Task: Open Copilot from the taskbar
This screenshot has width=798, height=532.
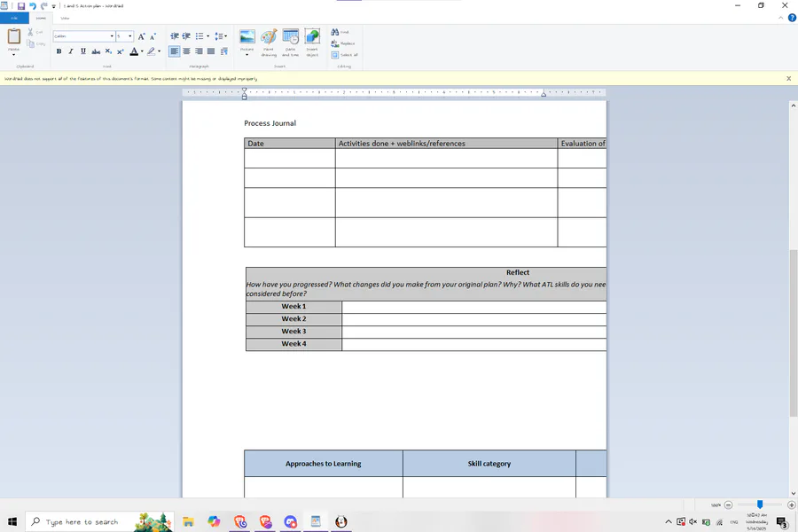Action: [214, 522]
